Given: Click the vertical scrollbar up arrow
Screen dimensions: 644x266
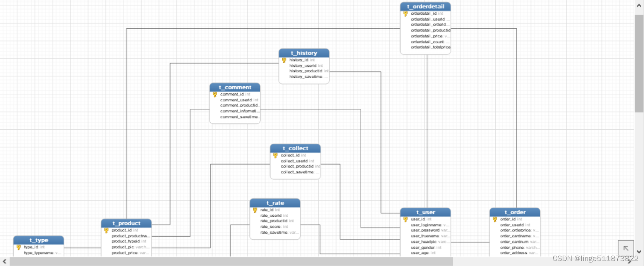Looking at the screenshot, I should pos(639,6).
